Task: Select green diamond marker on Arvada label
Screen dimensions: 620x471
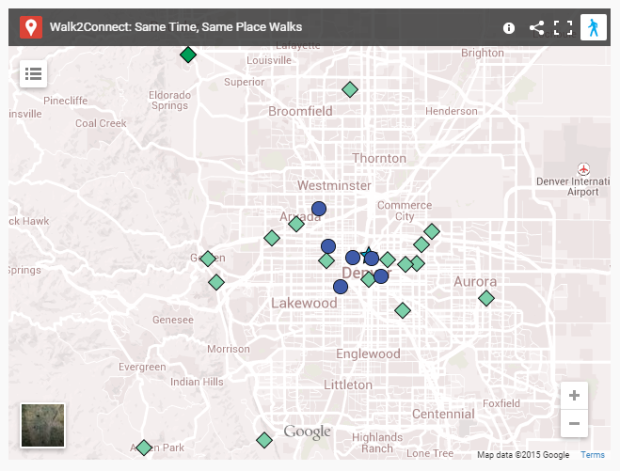Action: (296, 224)
